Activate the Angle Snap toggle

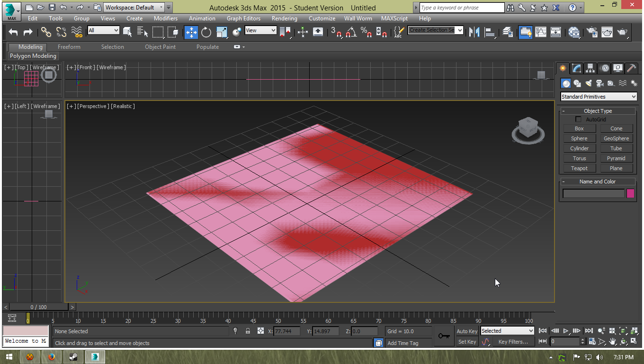coord(351,32)
